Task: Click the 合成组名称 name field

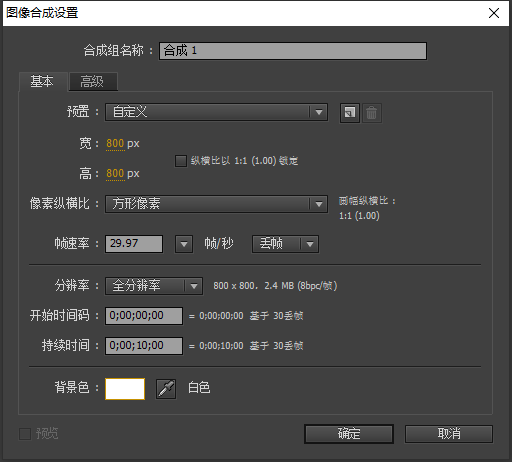Action: click(293, 51)
